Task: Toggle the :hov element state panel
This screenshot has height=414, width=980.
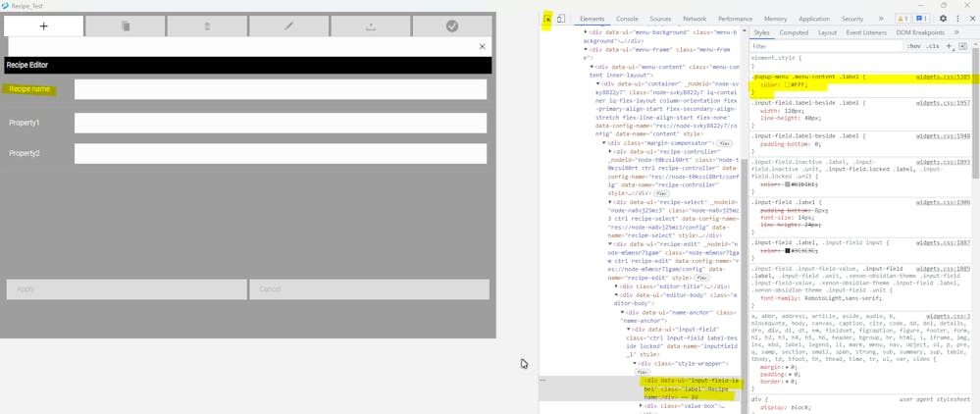Action: click(x=913, y=46)
